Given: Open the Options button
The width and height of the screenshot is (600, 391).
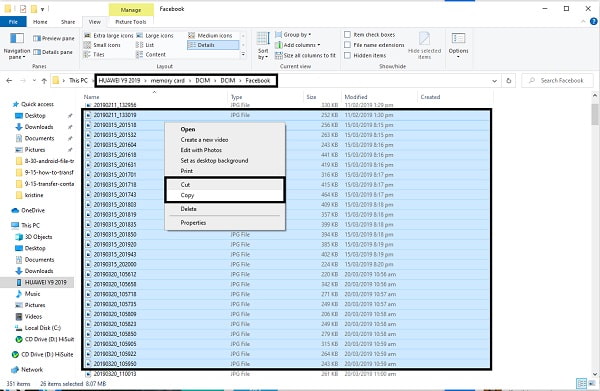Looking at the screenshot, I should (458, 45).
